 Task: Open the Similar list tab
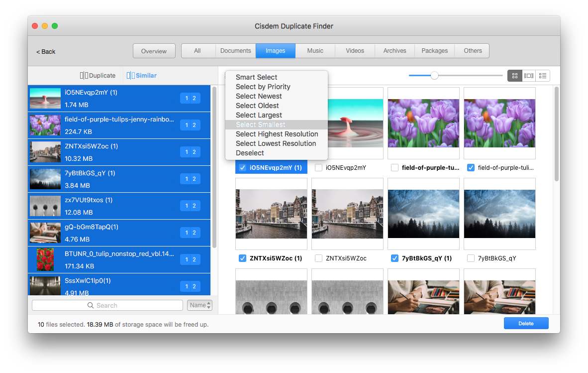coord(142,75)
